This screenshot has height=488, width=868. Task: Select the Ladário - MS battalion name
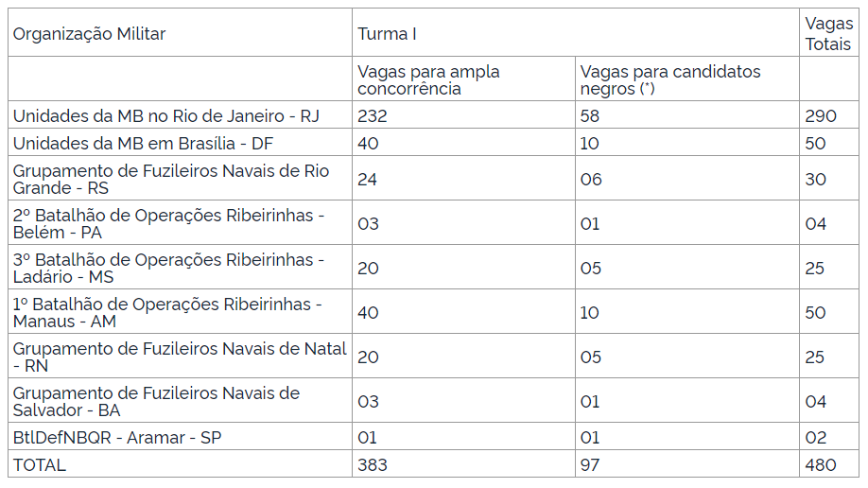coord(168,268)
